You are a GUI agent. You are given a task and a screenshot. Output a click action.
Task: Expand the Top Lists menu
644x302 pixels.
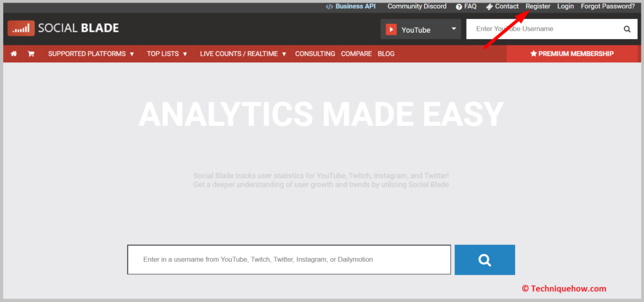[x=167, y=54]
